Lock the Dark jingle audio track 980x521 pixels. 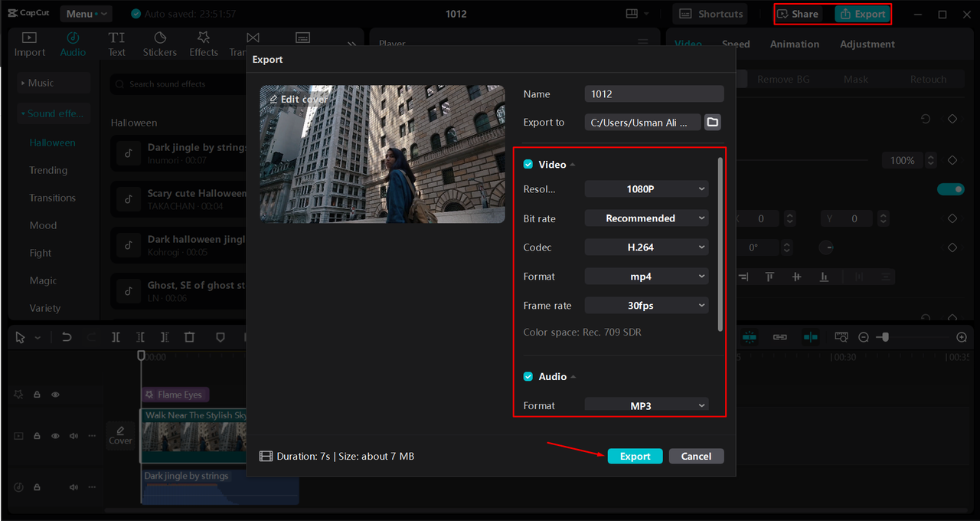[37, 487]
